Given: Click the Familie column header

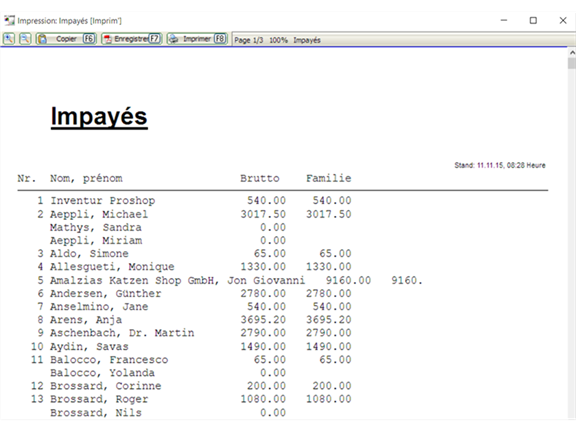Looking at the screenshot, I should pos(328,178).
